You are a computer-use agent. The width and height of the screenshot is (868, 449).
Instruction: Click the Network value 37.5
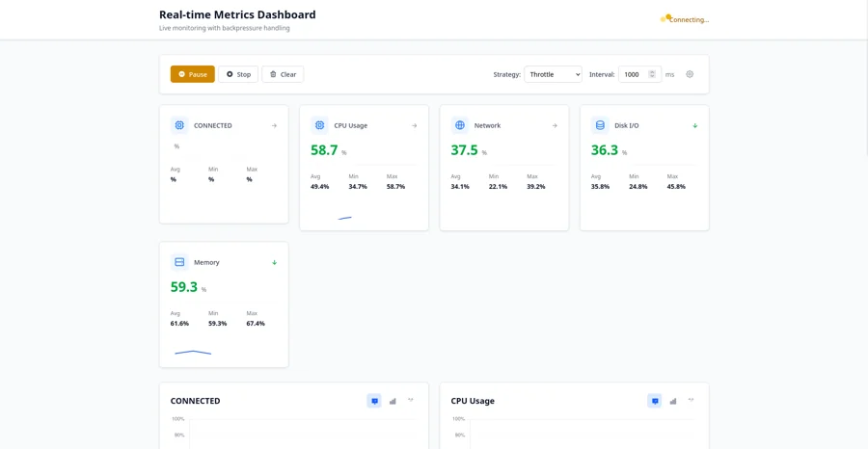click(x=464, y=150)
